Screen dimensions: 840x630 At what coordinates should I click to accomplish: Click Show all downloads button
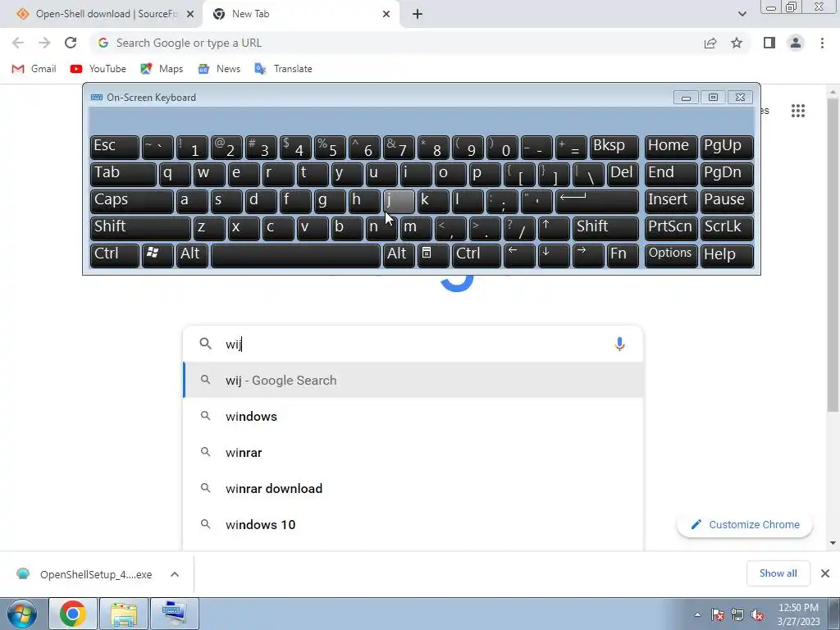(778, 573)
